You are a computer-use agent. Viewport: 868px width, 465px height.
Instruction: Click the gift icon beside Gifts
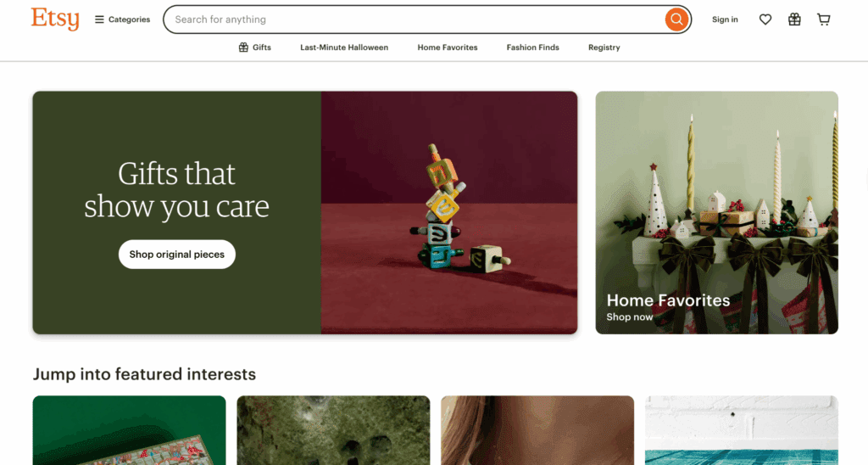click(243, 48)
